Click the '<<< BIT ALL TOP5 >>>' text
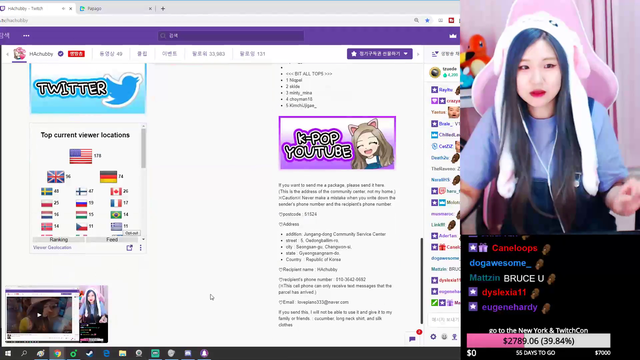The image size is (640, 360). (309, 74)
